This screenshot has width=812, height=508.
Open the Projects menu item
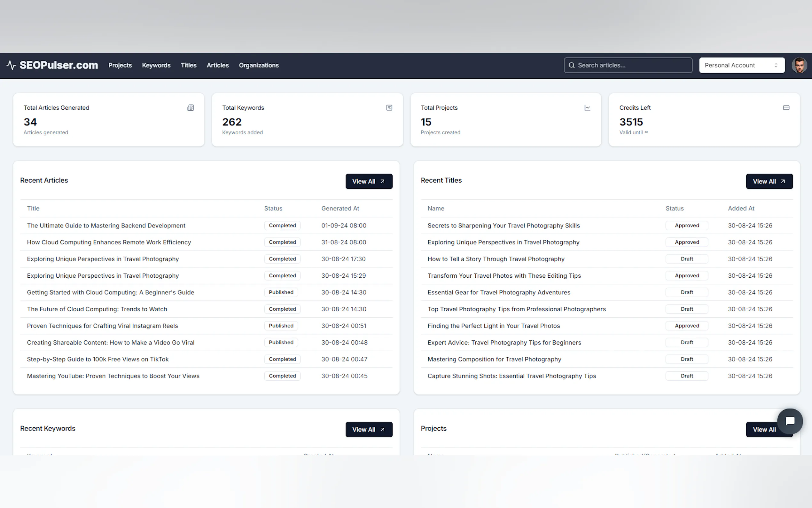point(120,65)
